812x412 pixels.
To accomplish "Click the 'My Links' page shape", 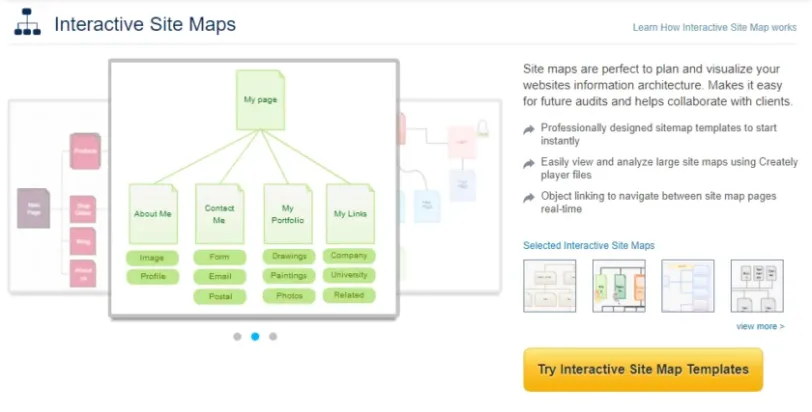I will [x=350, y=213].
